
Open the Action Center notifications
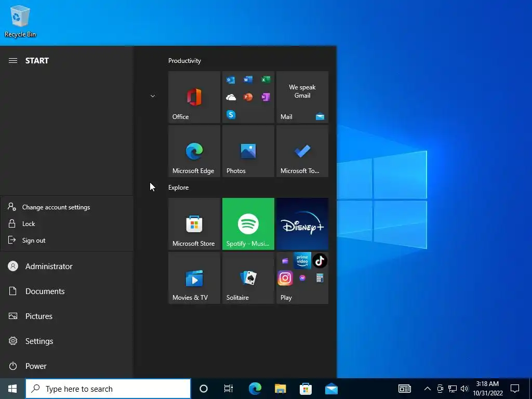(x=515, y=389)
